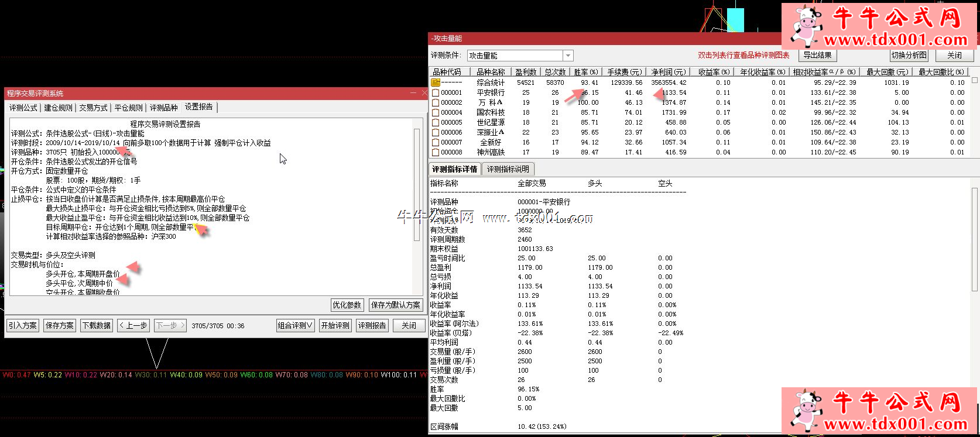Open the 评测报告 button
Screen dimensions: 980x437
[372, 325]
